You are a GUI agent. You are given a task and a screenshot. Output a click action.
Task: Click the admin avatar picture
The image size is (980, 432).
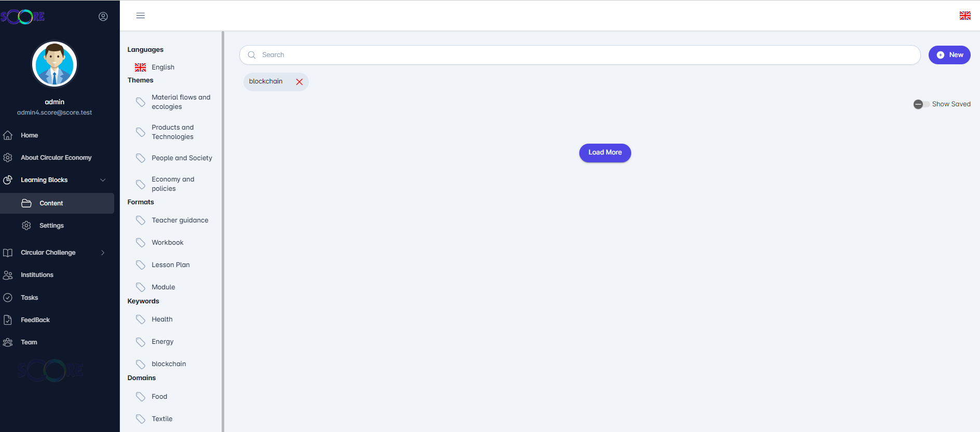pos(55,64)
